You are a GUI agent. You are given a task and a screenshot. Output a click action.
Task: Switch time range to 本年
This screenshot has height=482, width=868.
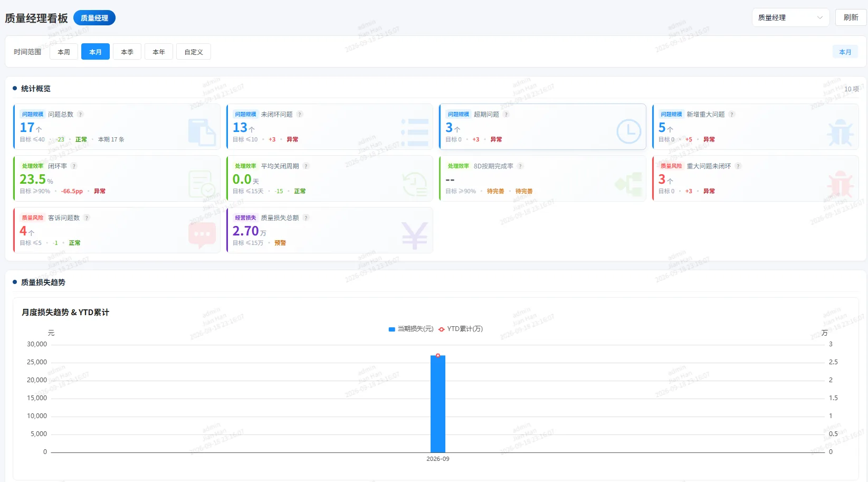point(159,52)
